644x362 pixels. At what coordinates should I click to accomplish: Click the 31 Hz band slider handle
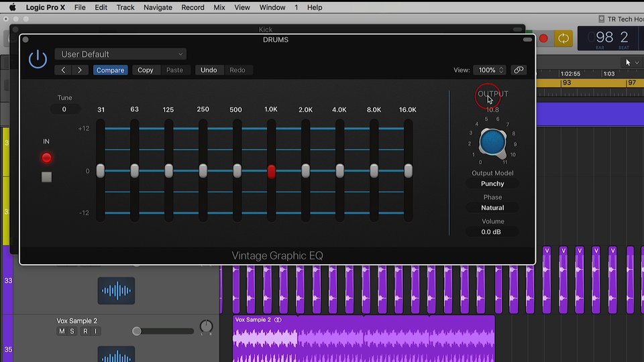click(x=101, y=171)
